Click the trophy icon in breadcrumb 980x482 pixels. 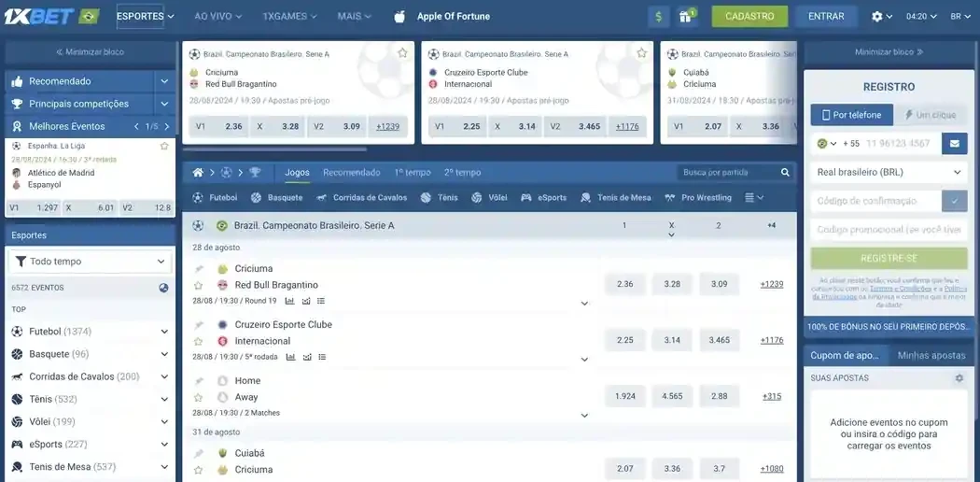point(255,173)
